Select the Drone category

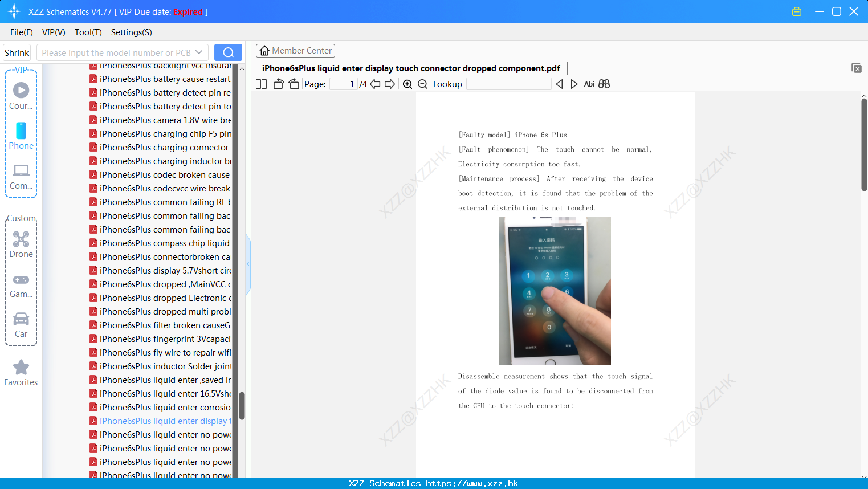(x=21, y=244)
